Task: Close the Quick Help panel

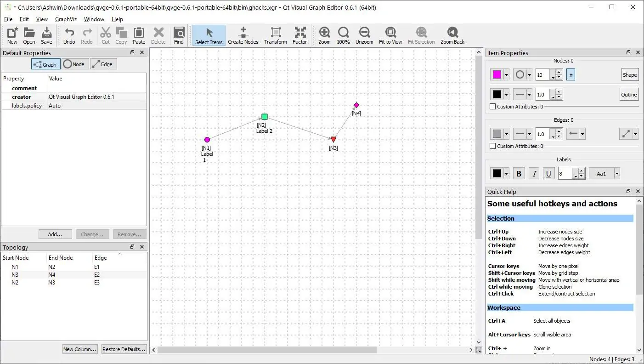Action: pos(638,191)
